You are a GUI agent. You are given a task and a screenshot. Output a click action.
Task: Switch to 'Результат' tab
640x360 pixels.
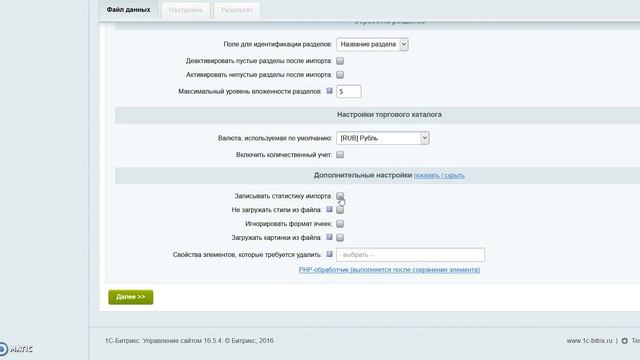point(237,10)
